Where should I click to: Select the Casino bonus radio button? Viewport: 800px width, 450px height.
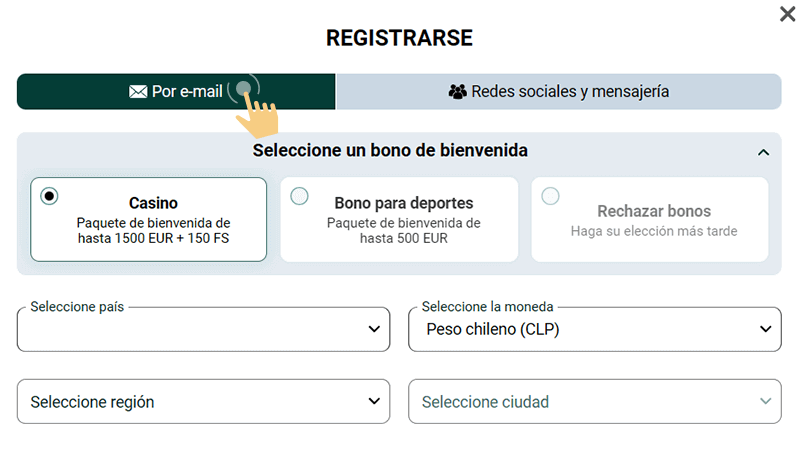49,196
